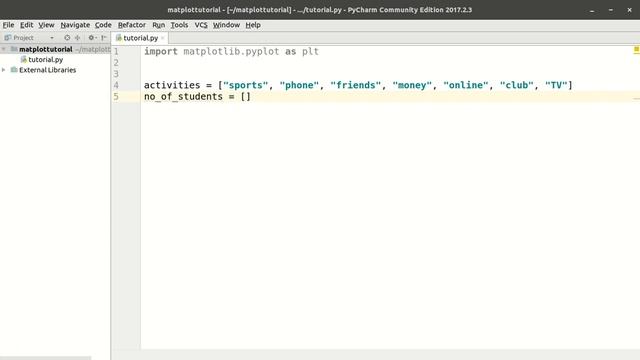Click the activities variable name
Image resolution: width=640 pixels, height=360 pixels.
coord(172,85)
